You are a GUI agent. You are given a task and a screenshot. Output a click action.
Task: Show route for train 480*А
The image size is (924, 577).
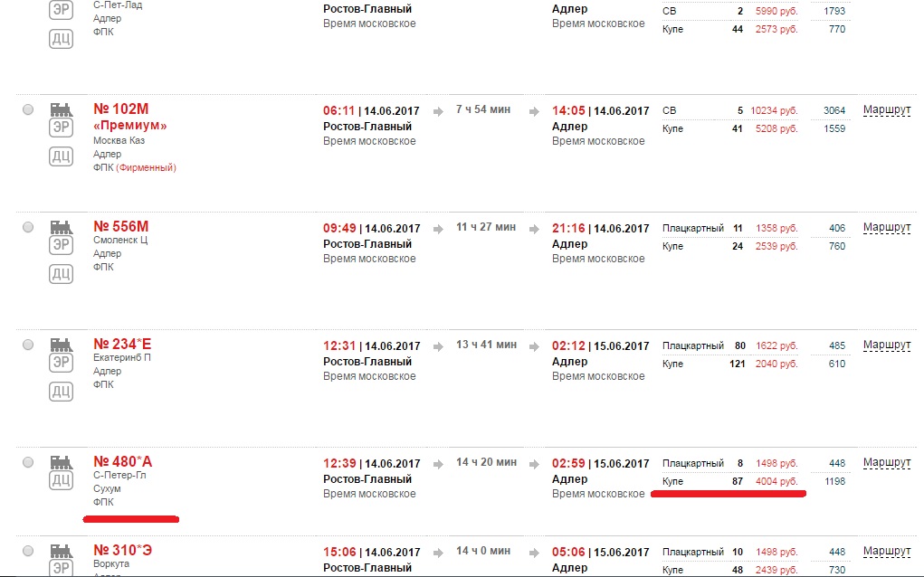click(886, 462)
